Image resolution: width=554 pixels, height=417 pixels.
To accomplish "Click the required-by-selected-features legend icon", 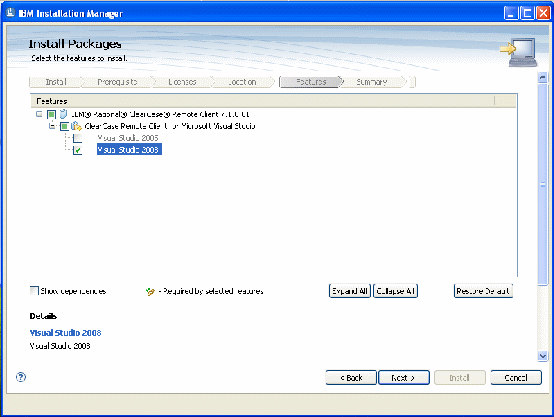I will point(150,292).
